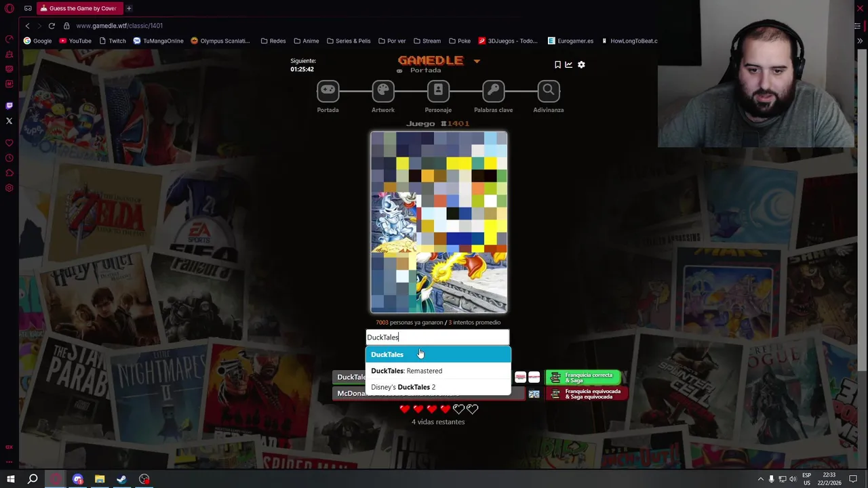Open the taskbar volume control

tap(793, 479)
